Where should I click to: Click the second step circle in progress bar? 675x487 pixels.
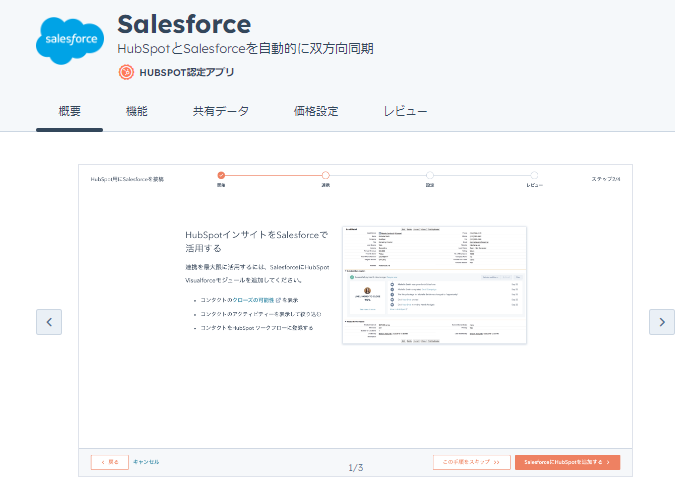point(325,175)
